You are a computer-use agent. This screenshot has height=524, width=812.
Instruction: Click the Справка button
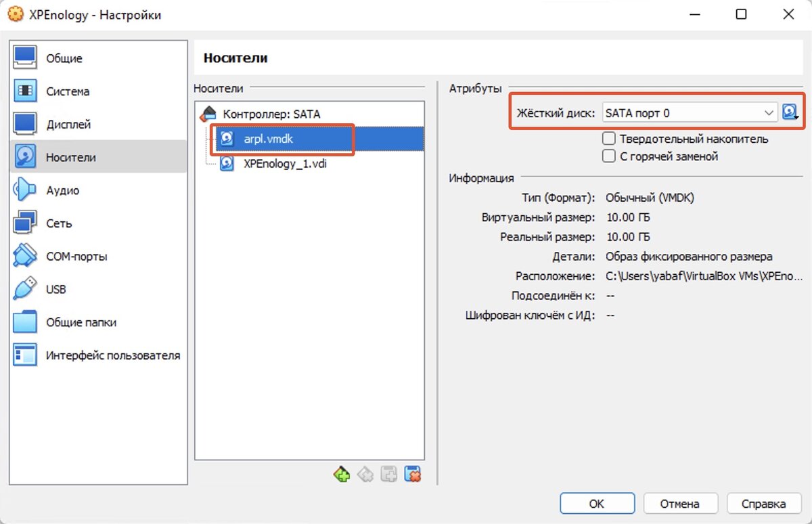pos(764,504)
